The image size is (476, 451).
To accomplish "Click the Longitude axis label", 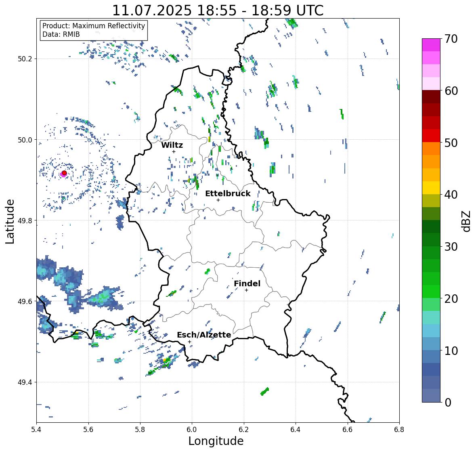I will 216,441.
